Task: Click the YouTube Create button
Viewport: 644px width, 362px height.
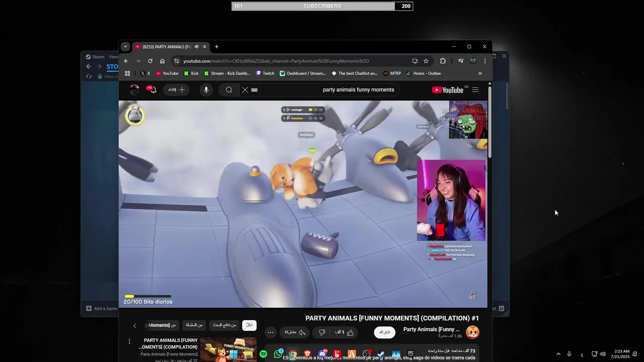Action: pos(177,90)
